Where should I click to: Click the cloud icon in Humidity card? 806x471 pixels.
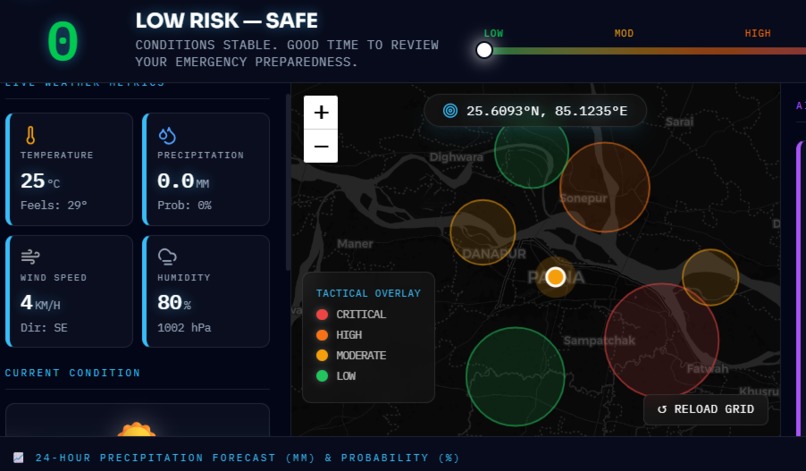pos(167,257)
